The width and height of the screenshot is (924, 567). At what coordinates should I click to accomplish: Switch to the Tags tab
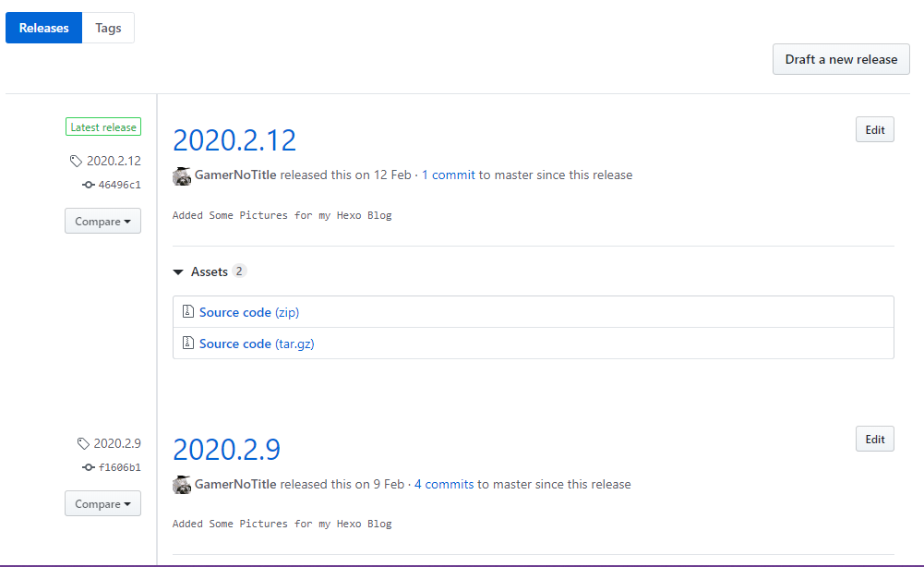coord(108,28)
